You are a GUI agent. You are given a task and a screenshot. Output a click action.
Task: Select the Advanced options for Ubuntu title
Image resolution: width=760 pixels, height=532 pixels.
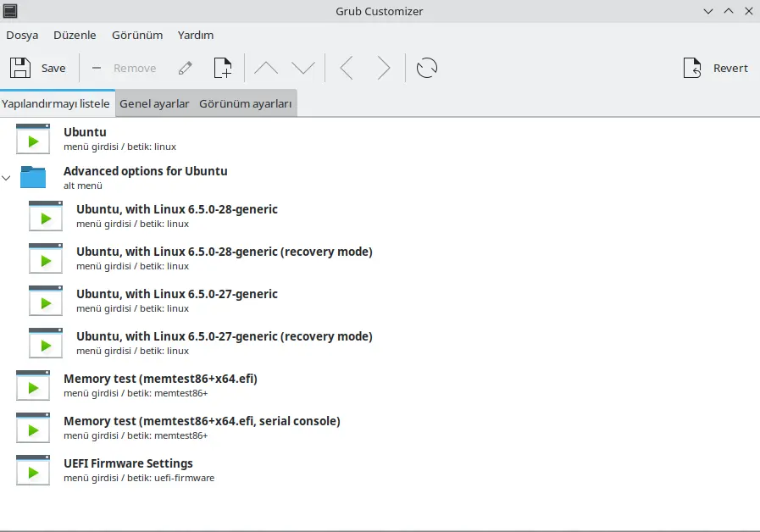146,171
